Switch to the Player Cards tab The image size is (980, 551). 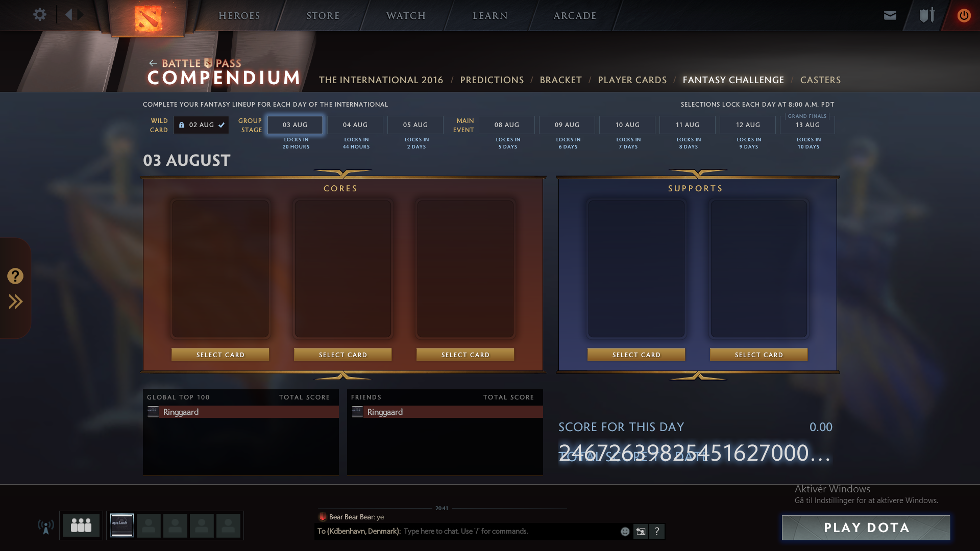632,80
